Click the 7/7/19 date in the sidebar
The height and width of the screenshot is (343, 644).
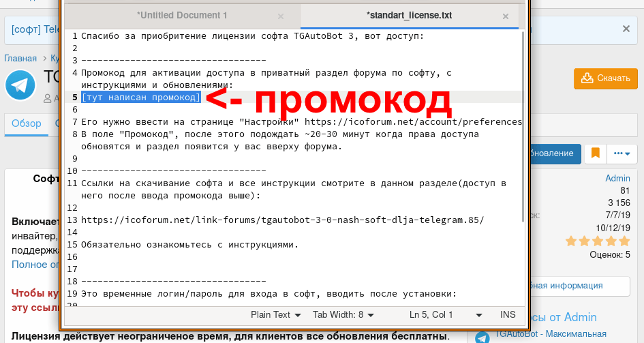[617, 215]
